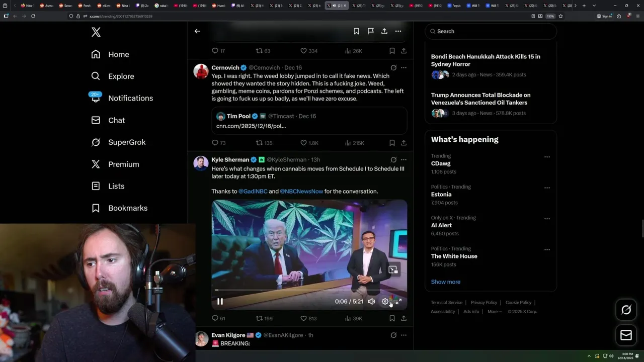Open the more menu on Cernovich's post
644x362 pixels.
click(404, 68)
